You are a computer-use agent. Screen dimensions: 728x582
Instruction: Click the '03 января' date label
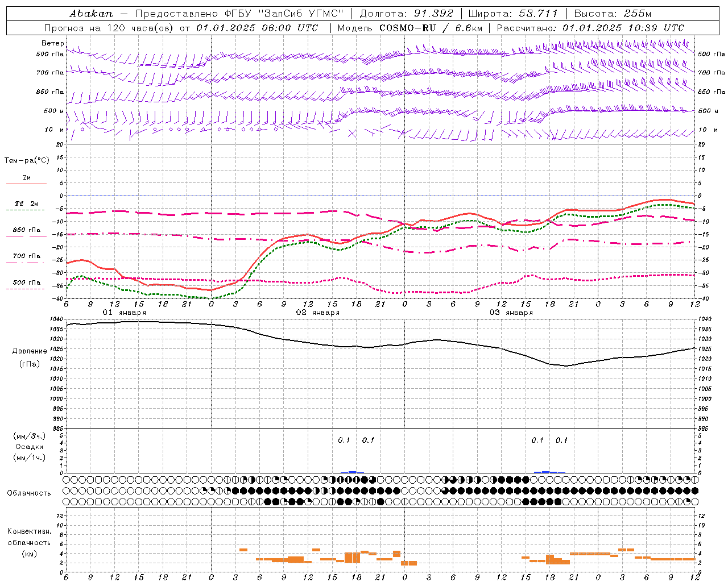coord(511,313)
